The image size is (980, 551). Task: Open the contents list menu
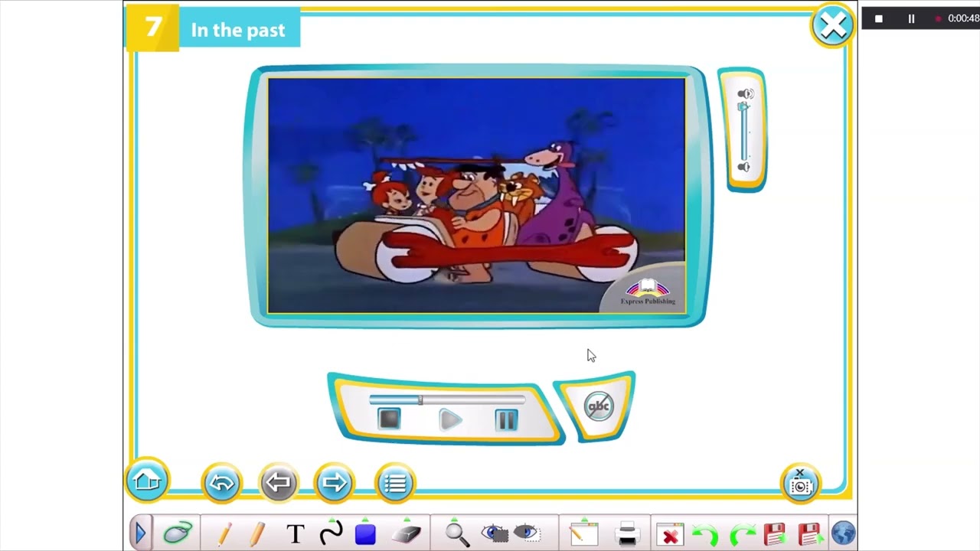[395, 483]
